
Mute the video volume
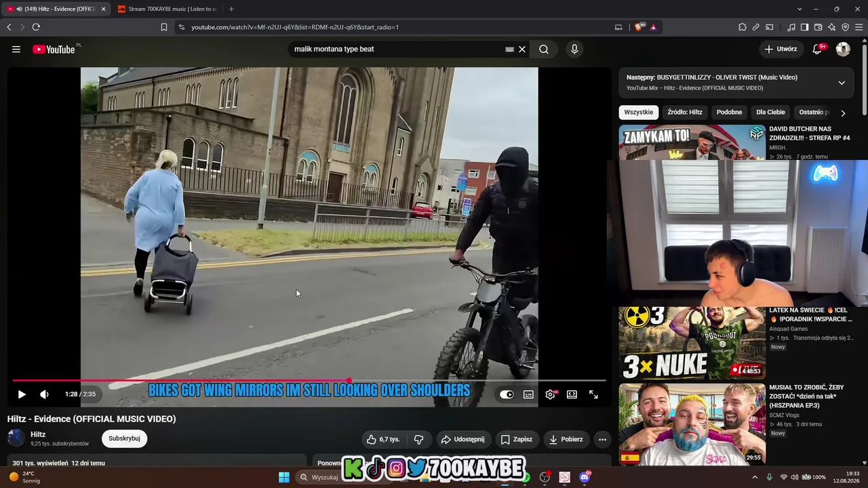(44, 394)
